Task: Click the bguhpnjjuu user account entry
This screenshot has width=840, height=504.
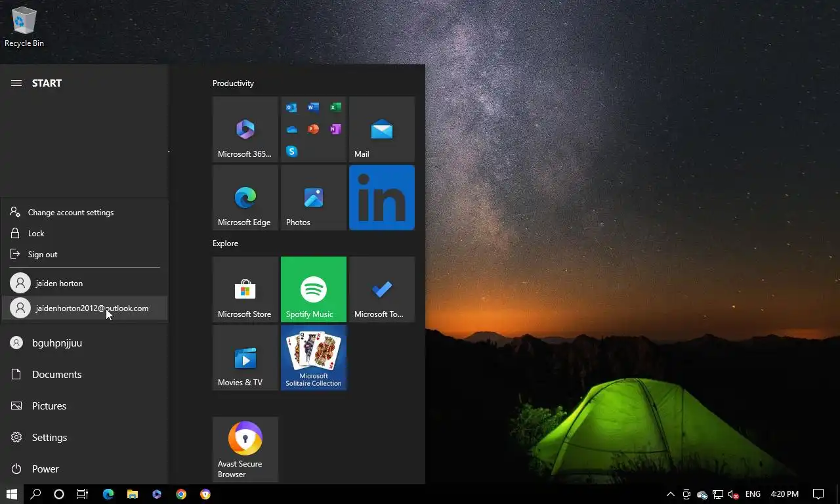Action: (84, 343)
